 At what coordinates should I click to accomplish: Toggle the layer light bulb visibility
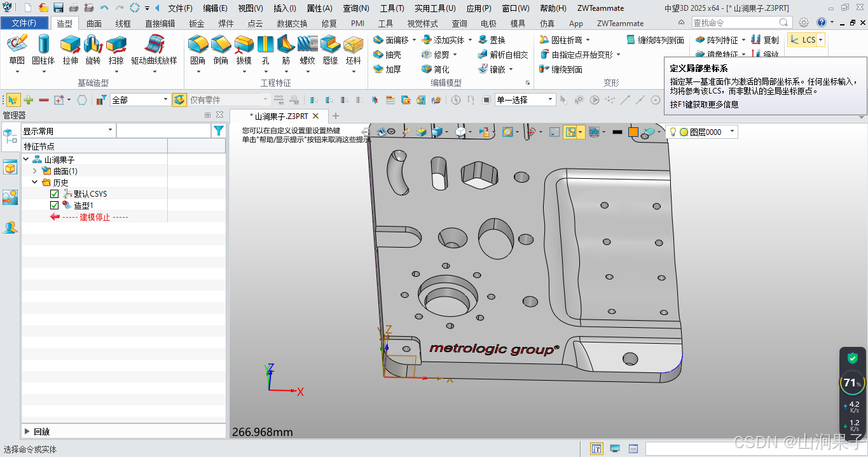(x=673, y=132)
